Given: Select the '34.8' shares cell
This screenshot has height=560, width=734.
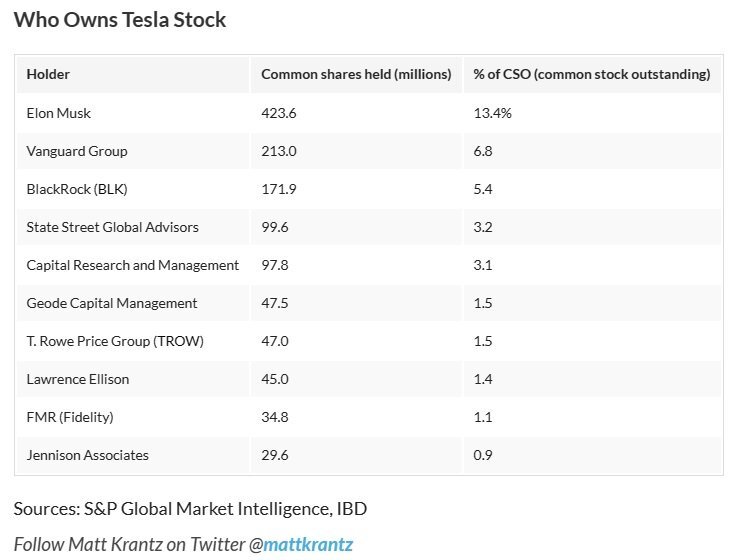Looking at the screenshot, I should click(356, 416).
